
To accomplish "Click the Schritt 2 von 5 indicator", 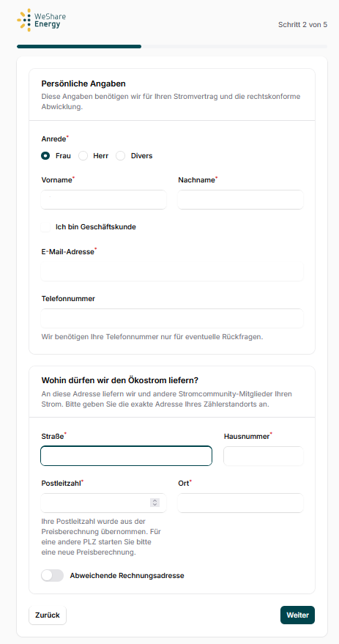I will (302, 25).
